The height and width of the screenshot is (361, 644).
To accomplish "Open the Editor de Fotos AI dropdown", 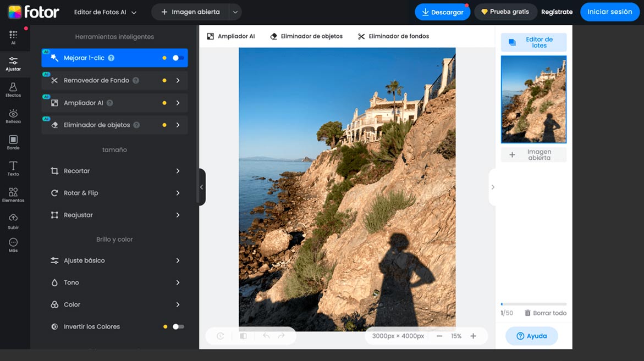I will 105,12.
